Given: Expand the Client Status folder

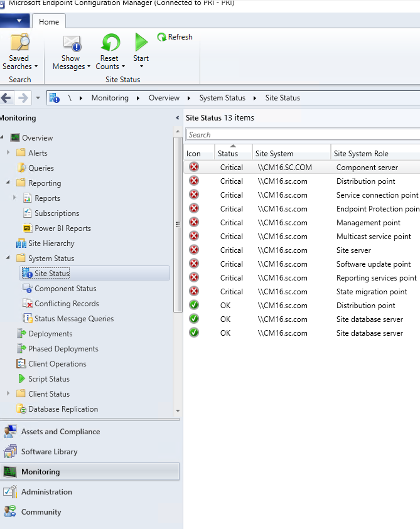Looking at the screenshot, I should (8, 393).
